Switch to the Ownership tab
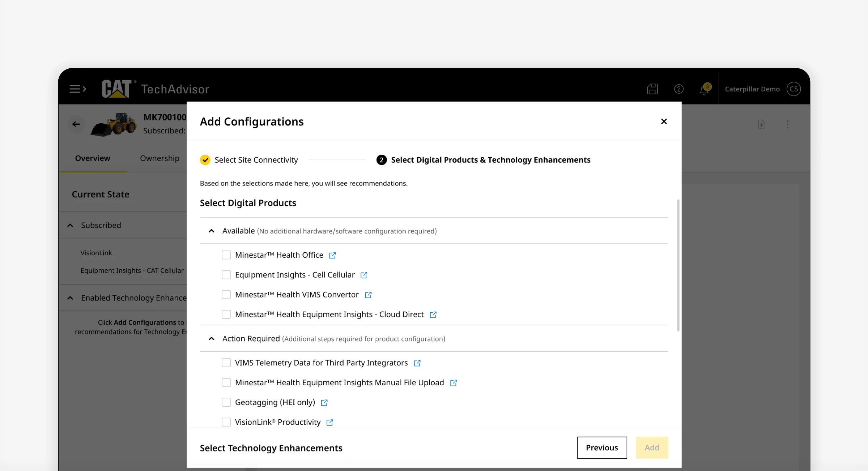The image size is (868, 471). pyautogui.click(x=159, y=158)
